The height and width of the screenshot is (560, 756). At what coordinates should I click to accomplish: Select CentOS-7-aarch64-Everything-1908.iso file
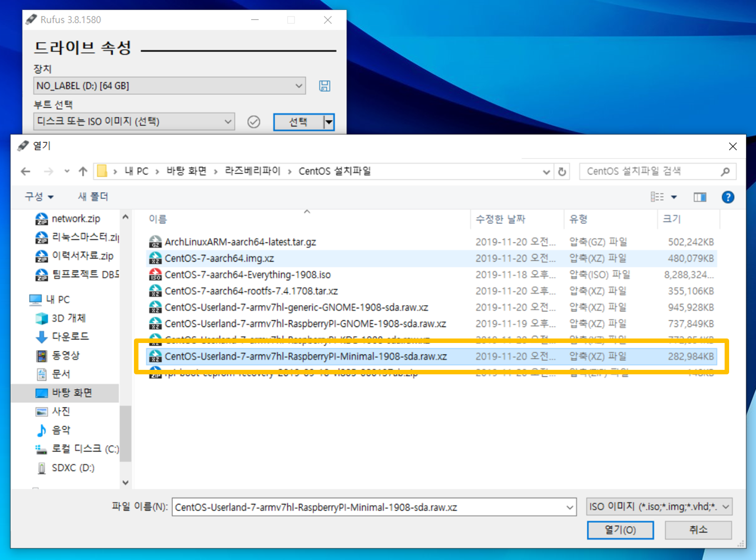tap(432, 275)
